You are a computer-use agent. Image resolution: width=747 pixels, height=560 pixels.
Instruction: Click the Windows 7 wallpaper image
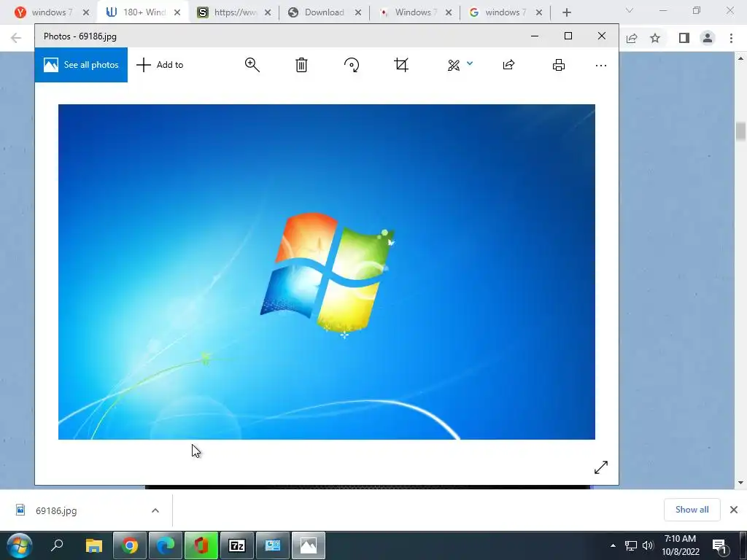point(326,272)
